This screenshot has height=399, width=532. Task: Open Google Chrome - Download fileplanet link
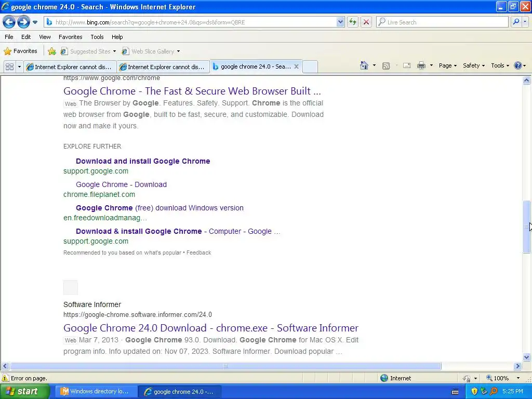pos(121,184)
